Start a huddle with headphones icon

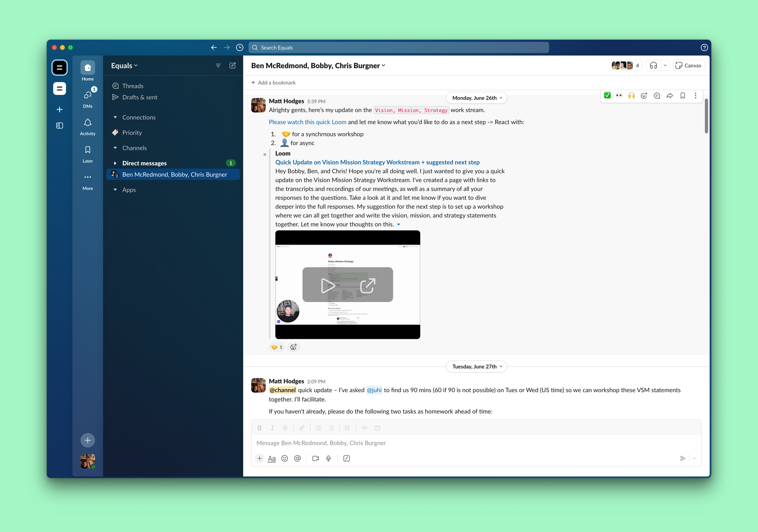(653, 66)
